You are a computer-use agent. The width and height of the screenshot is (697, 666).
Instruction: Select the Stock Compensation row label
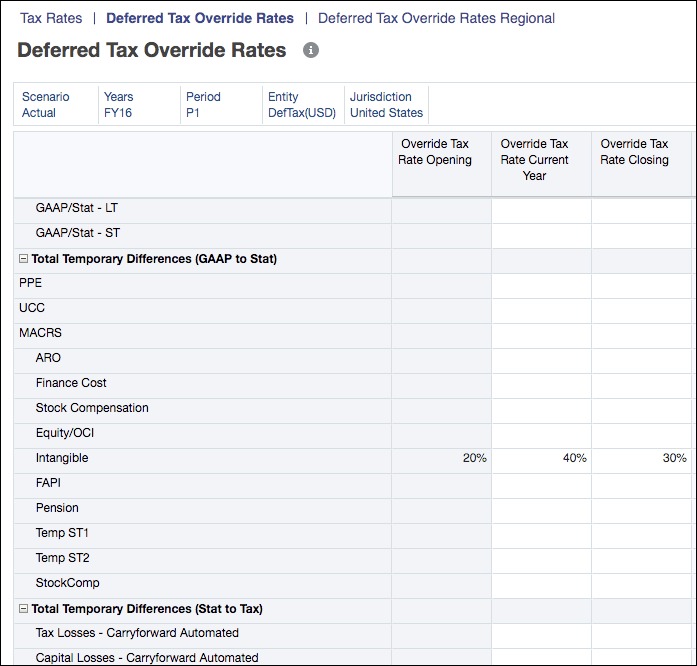point(92,408)
